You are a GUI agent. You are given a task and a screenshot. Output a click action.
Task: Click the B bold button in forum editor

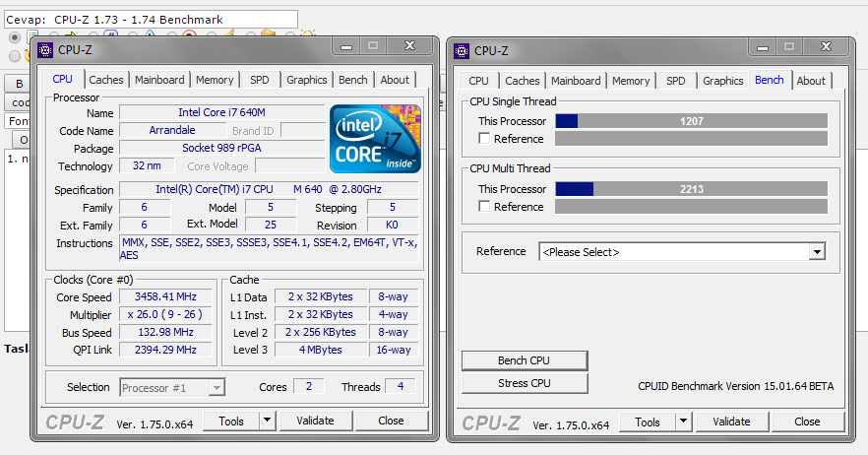pos(19,84)
